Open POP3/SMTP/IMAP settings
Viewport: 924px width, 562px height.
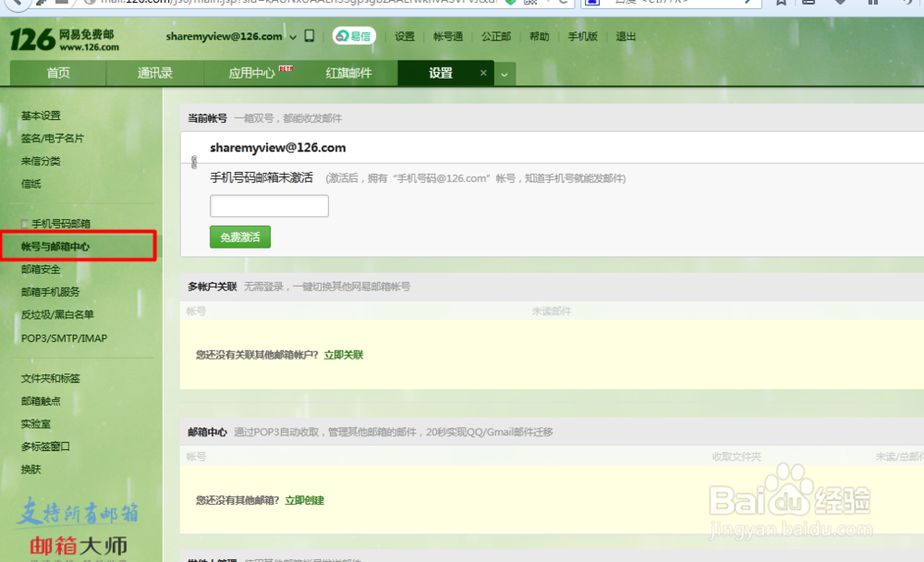64,338
